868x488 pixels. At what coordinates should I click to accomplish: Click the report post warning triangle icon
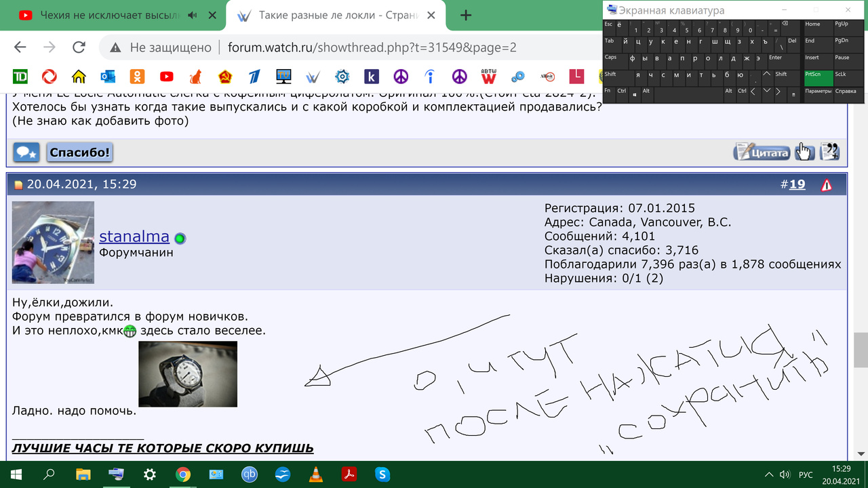tap(826, 185)
